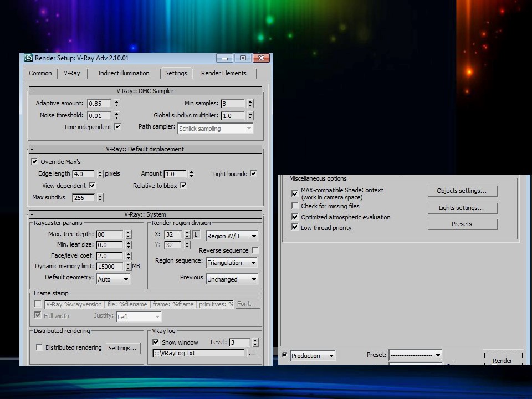Toggle the Tight bounds checkbox
The width and height of the screenshot is (532, 399).
(253, 173)
